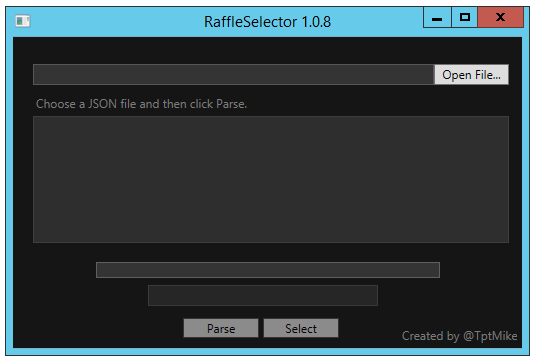Click the Select button
The width and height of the screenshot is (537, 363).
(301, 328)
